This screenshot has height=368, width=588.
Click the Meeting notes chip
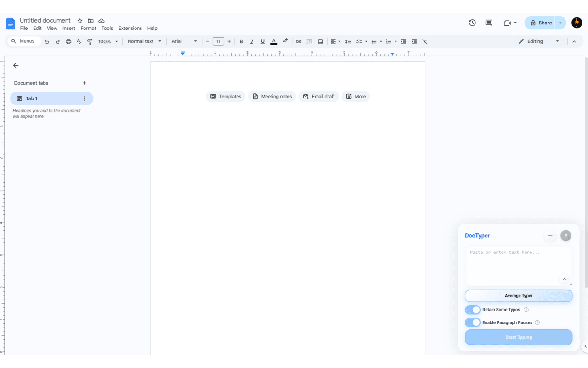[272, 97]
